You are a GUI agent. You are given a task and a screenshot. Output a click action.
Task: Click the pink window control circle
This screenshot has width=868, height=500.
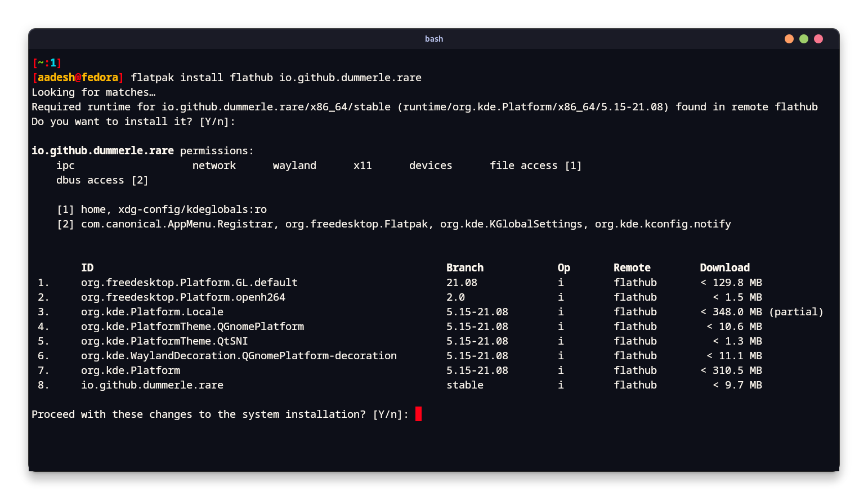point(818,39)
